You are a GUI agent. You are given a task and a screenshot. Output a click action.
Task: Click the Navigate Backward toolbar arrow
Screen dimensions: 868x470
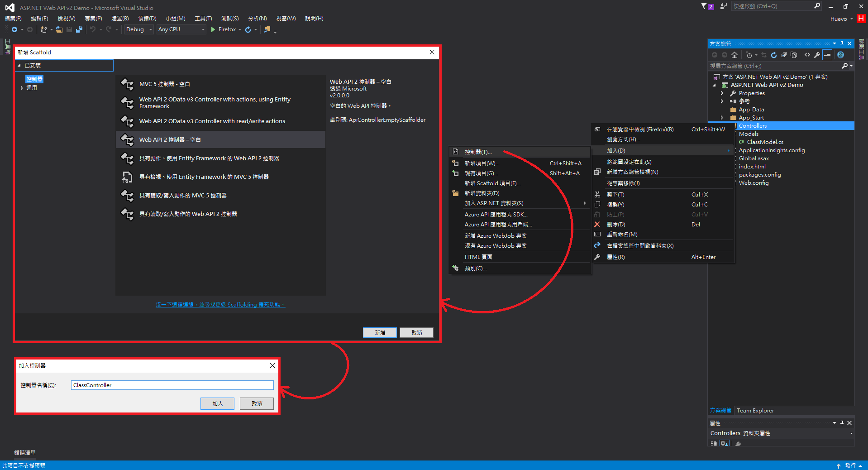click(x=14, y=29)
